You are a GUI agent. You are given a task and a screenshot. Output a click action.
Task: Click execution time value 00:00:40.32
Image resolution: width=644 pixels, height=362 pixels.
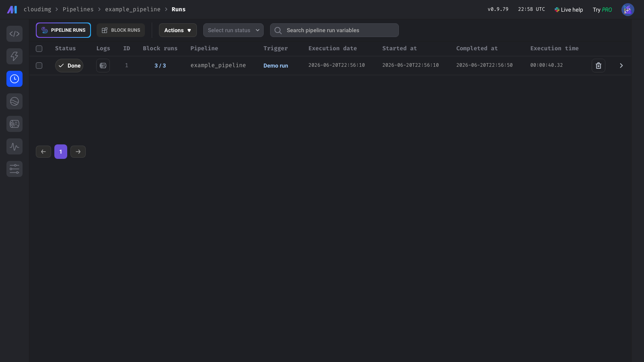pyautogui.click(x=547, y=65)
